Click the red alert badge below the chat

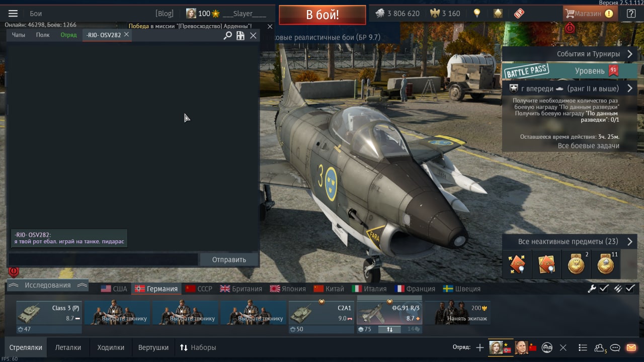[x=14, y=271]
